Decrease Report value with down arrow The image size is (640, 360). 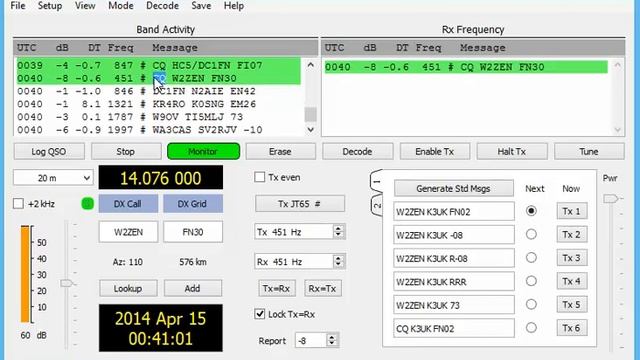point(332,344)
